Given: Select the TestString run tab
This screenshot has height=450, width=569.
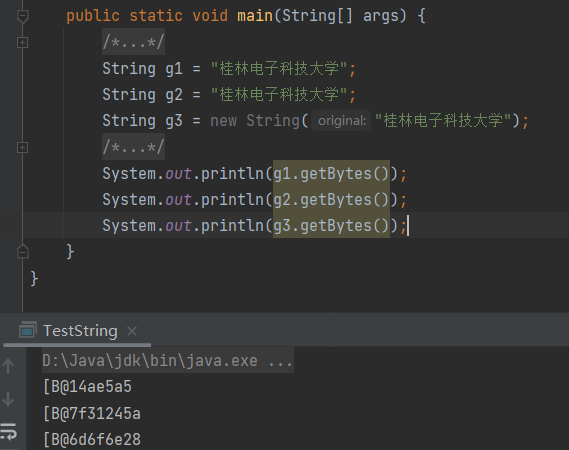Looking at the screenshot, I should coord(80,331).
